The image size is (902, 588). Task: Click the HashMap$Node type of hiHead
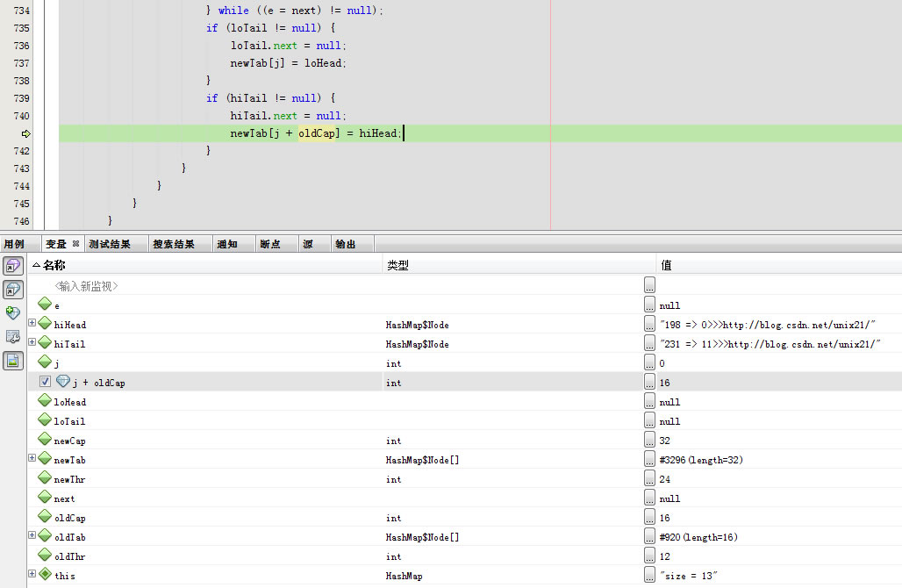tap(417, 325)
